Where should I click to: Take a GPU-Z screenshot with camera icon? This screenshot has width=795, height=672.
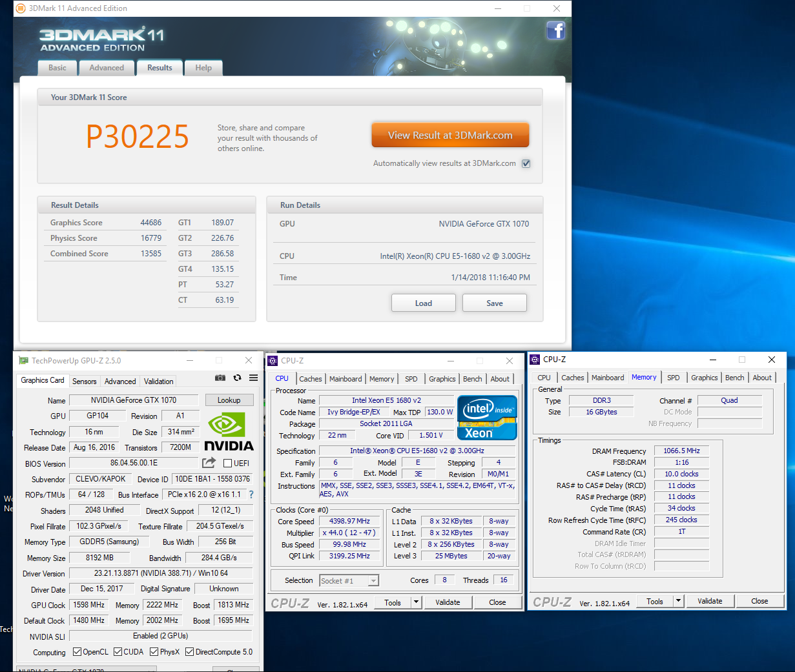click(220, 378)
